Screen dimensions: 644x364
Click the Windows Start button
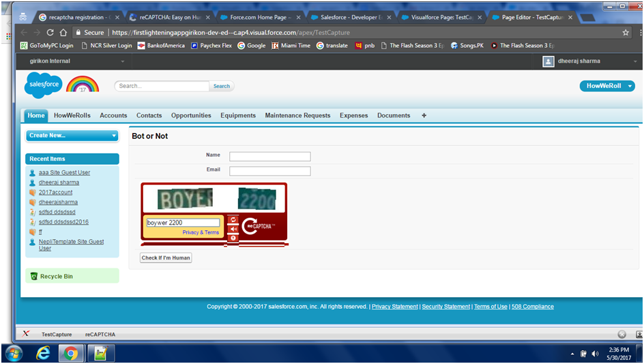[x=14, y=353]
